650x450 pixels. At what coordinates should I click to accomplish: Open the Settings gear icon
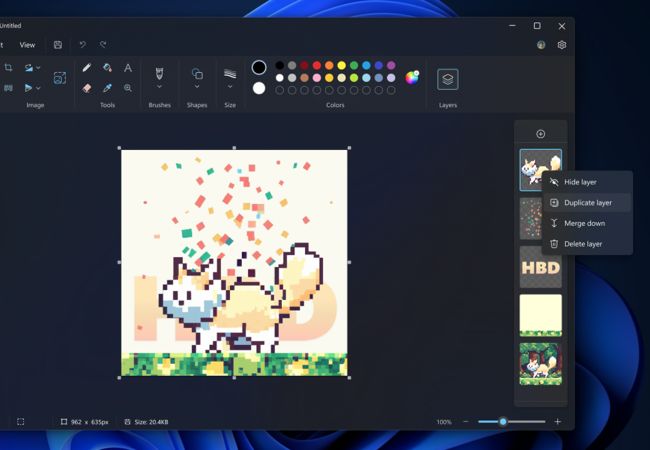[562, 45]
